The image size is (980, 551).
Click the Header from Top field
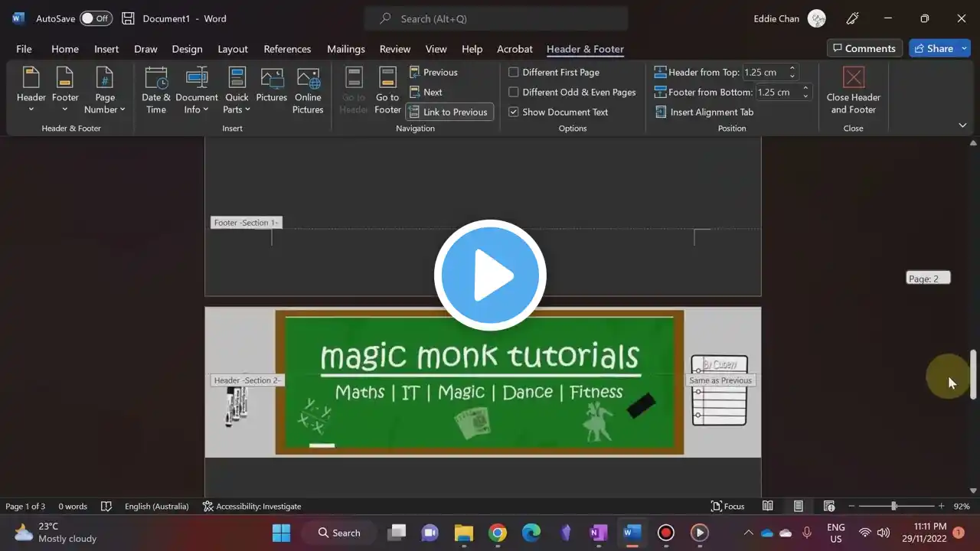pos(766,72)
